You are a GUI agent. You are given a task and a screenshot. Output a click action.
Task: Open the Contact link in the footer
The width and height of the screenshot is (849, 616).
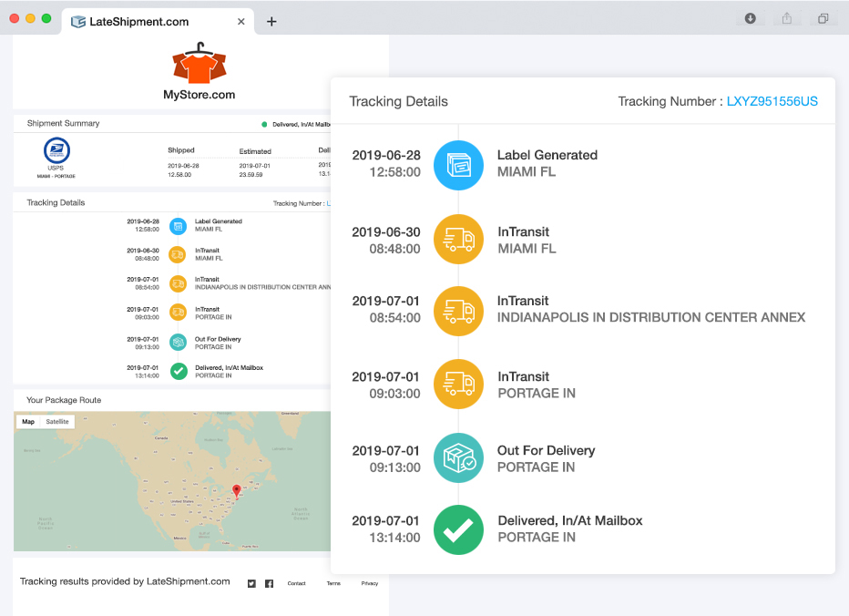coord(297,583)
